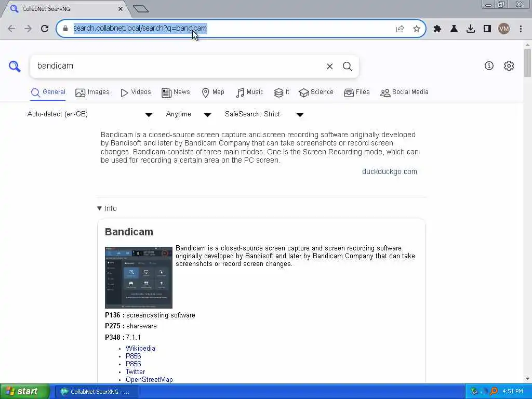Submit search with the magnifier button

(x=347, y=66)
